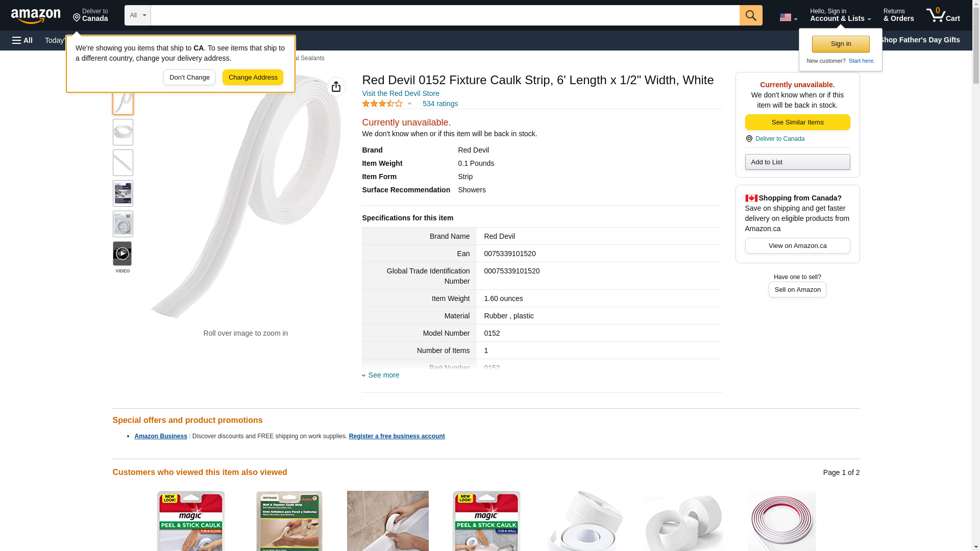This screenshot has height=551, width=980.
Task: Open the 534 ratings link
Action: tap(440, 104)
